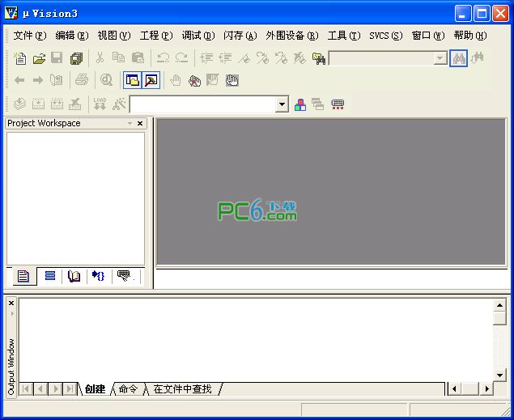
Task: Open the 文件(F) menu
Action: (x=29, y=36)
